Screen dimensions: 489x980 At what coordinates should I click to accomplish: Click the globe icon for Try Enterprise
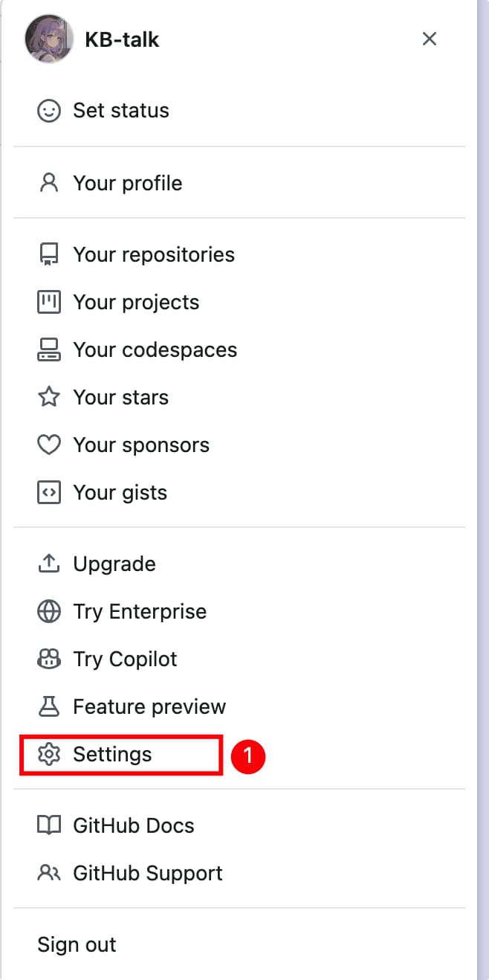(49, 611)
